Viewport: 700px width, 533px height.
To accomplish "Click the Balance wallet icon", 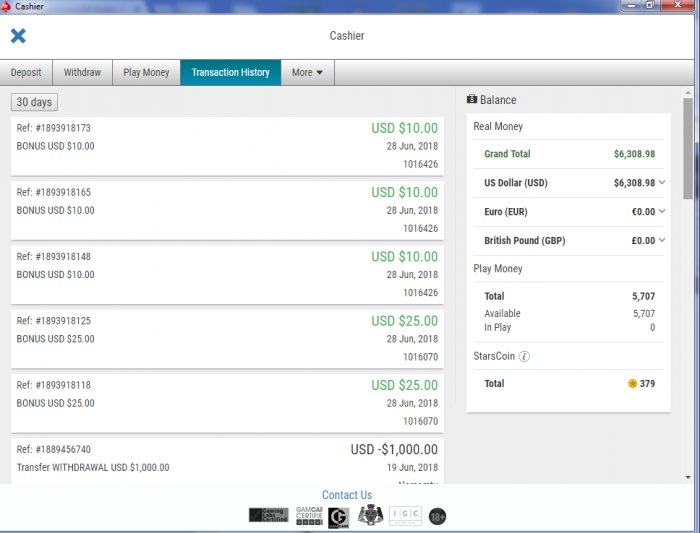I will coord(472,99).
